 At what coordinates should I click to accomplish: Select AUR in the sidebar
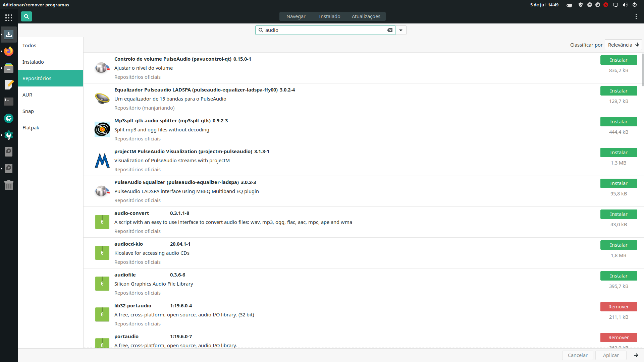tap(50, 95)
